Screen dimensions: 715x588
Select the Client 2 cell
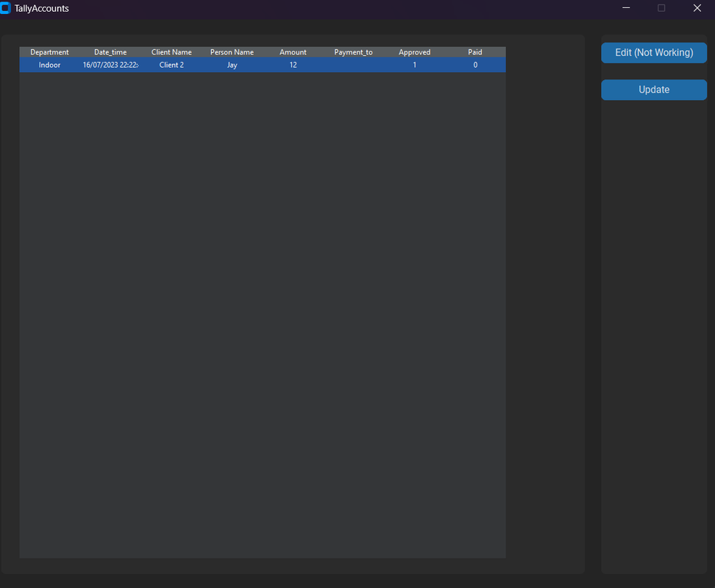click(x=171, y=65)
